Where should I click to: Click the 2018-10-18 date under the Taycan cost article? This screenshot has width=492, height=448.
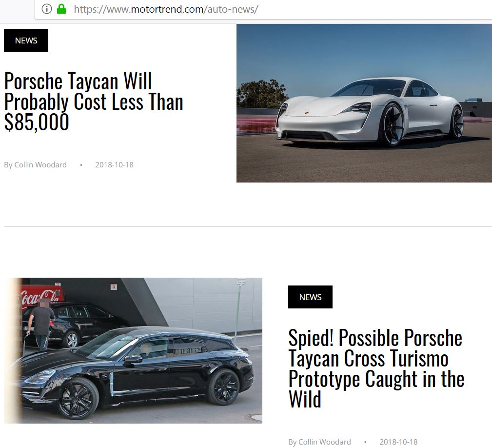[114, 165]
